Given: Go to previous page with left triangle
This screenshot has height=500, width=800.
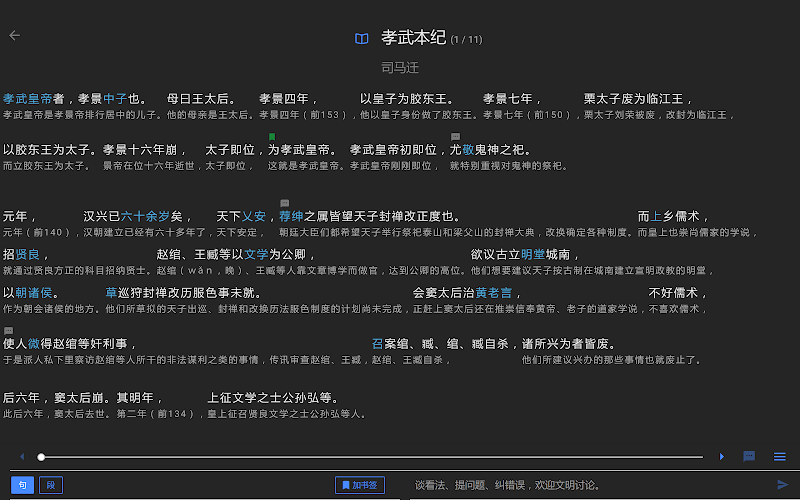Looking at the screenshot, I should [22, 457].
